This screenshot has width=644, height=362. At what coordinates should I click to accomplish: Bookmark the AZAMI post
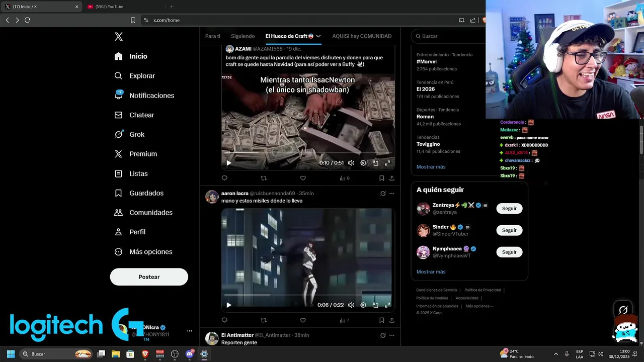(381, 178)
